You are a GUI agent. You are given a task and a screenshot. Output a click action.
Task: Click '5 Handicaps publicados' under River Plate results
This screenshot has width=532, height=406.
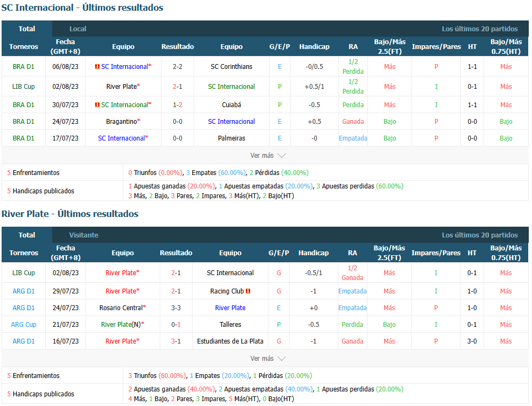41,394
